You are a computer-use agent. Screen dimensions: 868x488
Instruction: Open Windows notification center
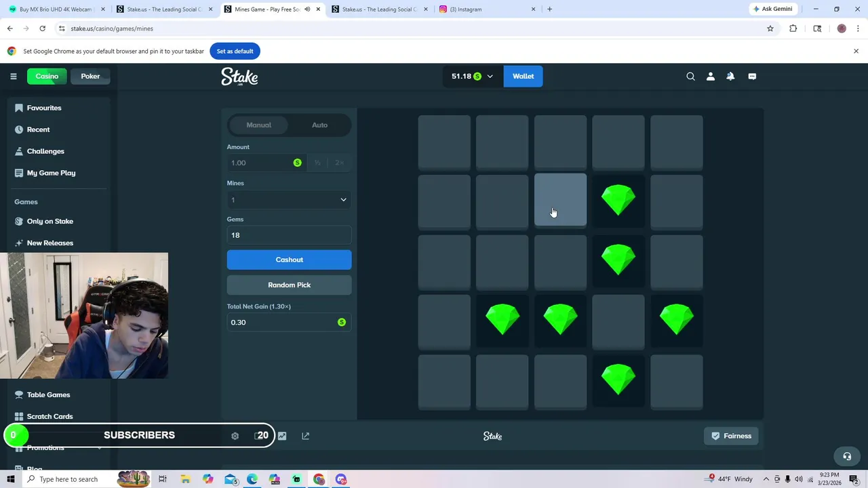tap(854, 479)
